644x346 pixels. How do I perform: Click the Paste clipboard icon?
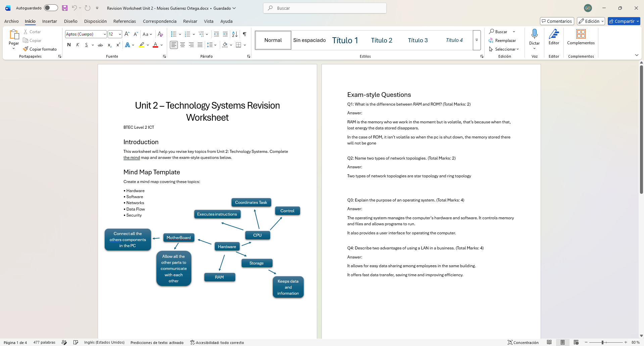[14, 35]
